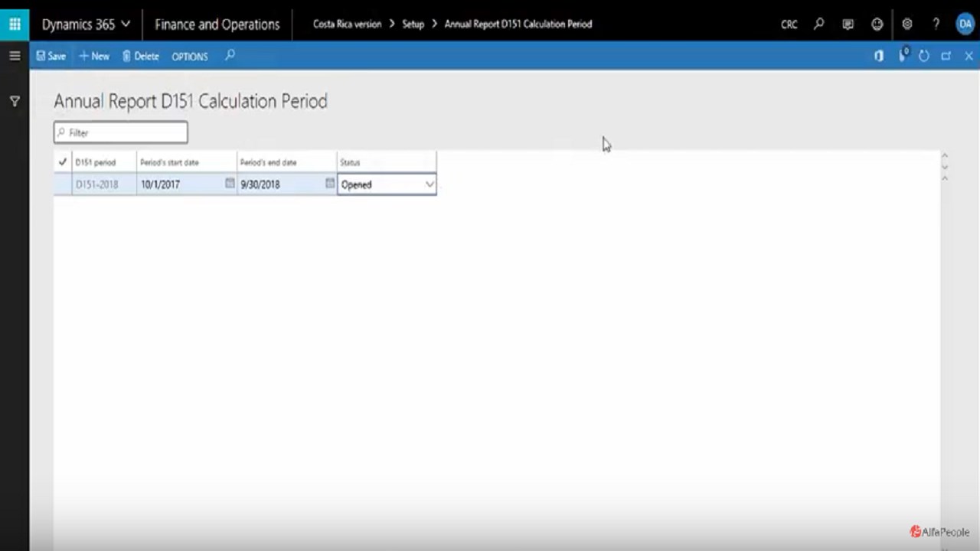
Task: Click the CRC company selector
Action: 789,24
